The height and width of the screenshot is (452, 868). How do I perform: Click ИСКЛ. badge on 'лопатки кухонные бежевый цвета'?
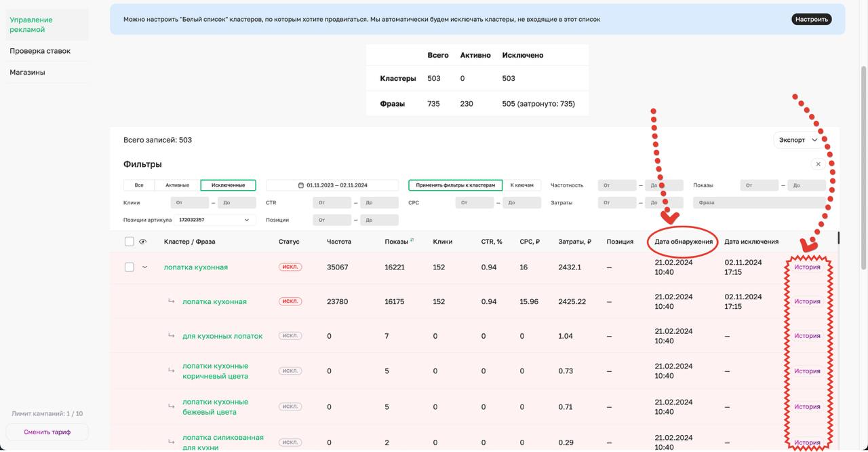(x=290, y=407)
